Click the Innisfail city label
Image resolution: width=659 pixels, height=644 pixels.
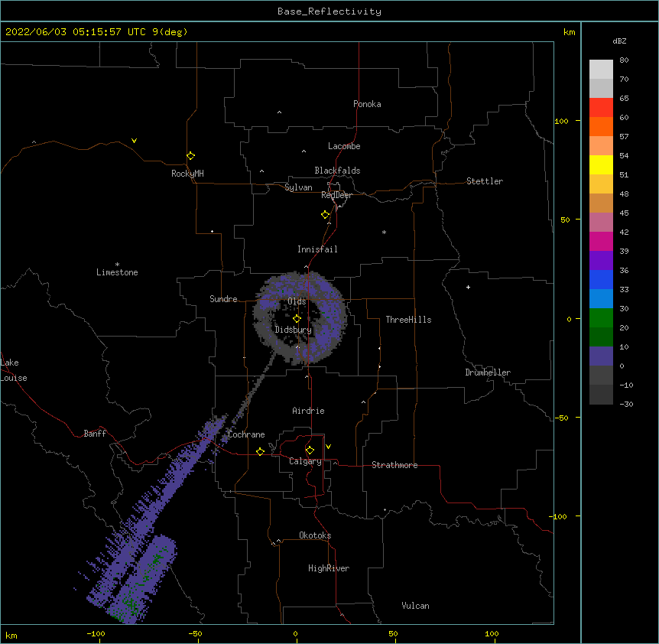pos(317,249)
